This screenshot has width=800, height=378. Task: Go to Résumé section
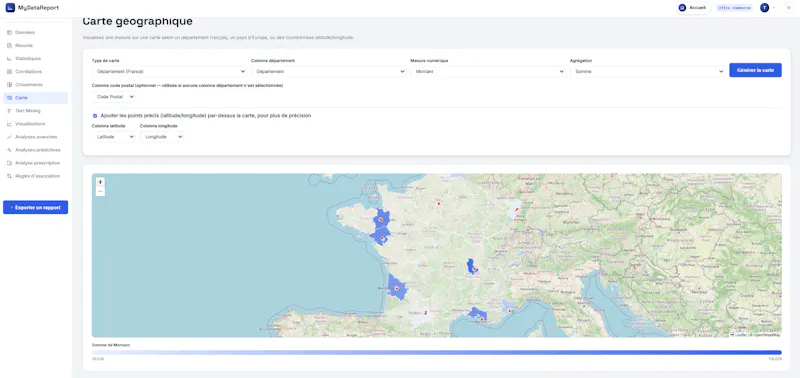point(35,45)
